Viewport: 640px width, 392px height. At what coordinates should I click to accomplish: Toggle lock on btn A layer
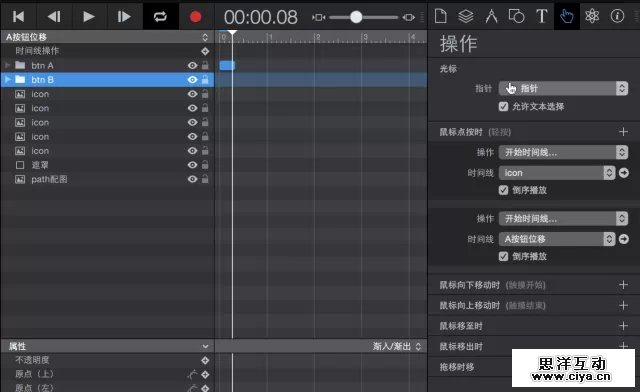205,65
